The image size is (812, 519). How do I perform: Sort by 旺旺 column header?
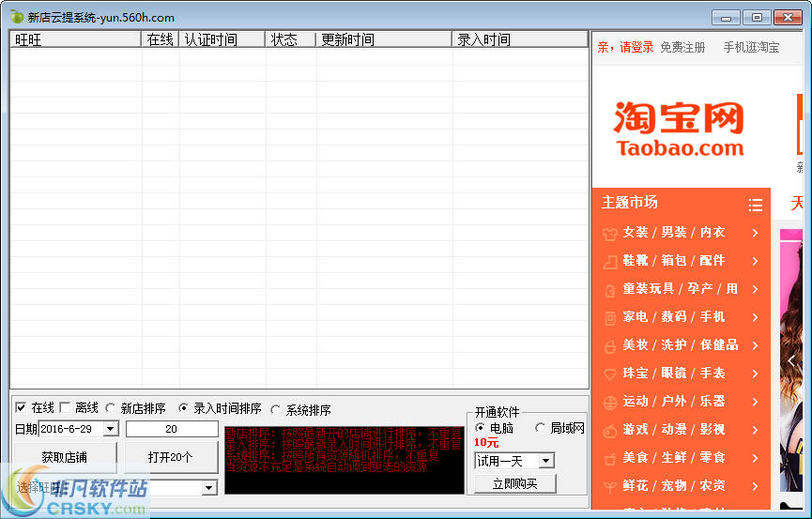coord(76,39)
